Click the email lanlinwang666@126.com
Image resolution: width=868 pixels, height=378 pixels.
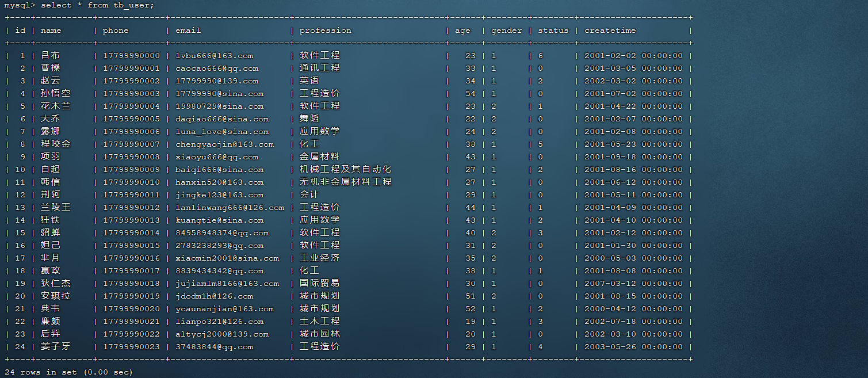(230, 208)
